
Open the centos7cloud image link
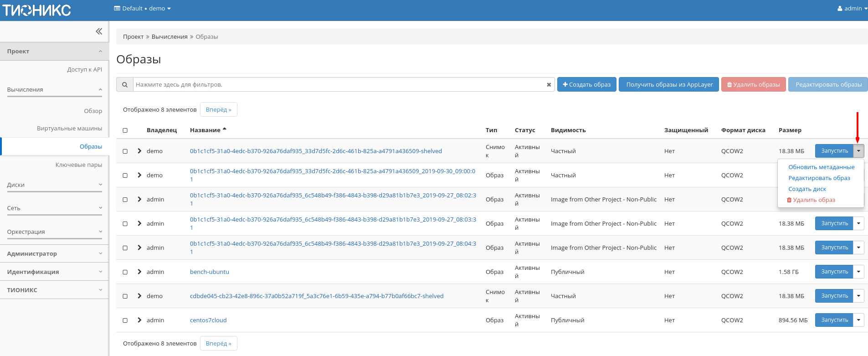208,320
